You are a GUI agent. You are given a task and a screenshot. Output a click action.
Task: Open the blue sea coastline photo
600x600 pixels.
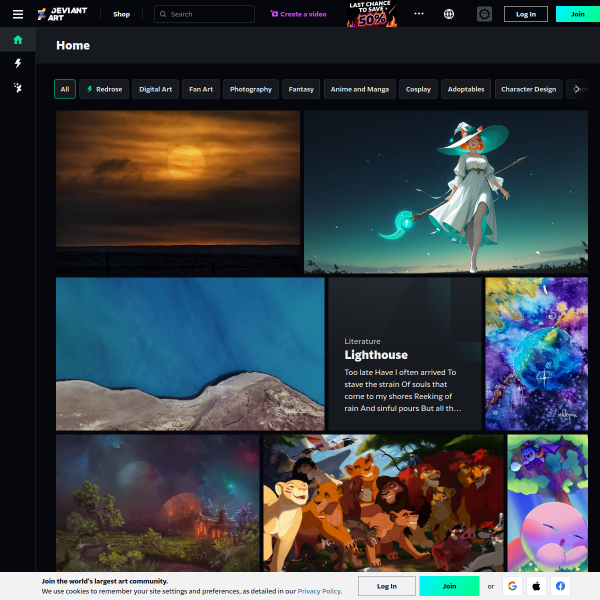pyautogui.click(x=190, y=354)
